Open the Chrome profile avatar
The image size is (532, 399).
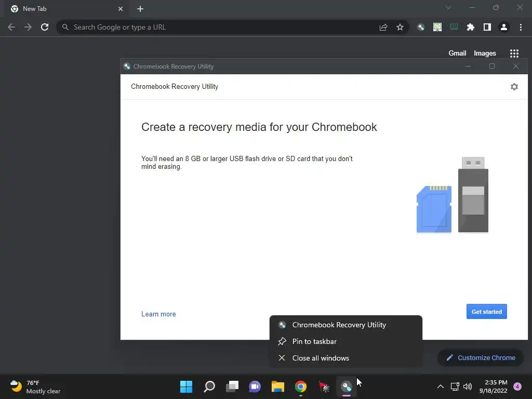tap(504, 27)
